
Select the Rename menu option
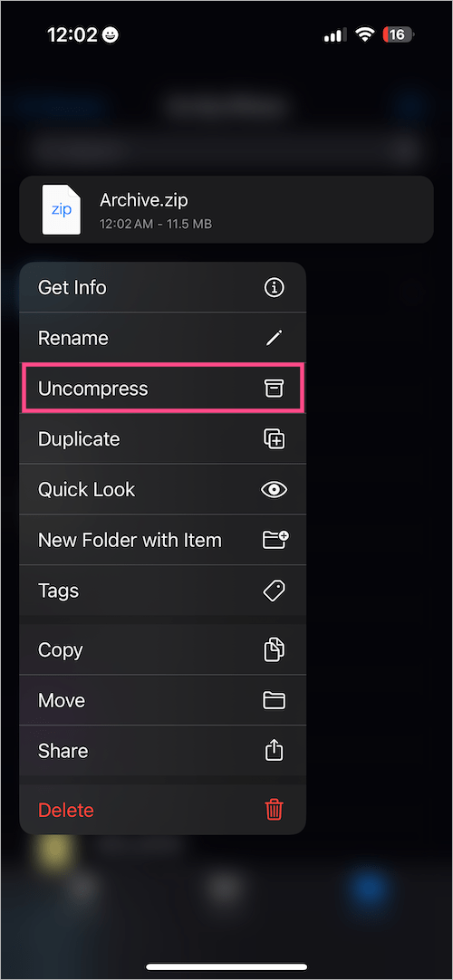tap(162, 338)
